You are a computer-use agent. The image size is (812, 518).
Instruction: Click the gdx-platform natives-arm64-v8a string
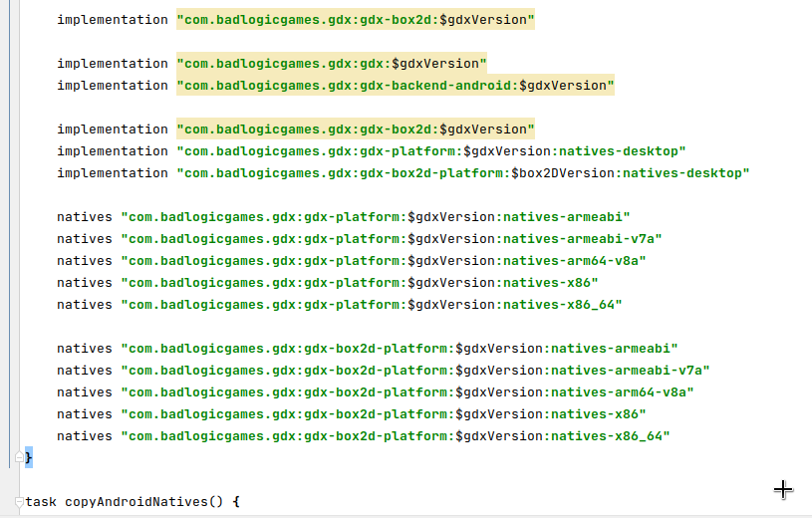384,261
